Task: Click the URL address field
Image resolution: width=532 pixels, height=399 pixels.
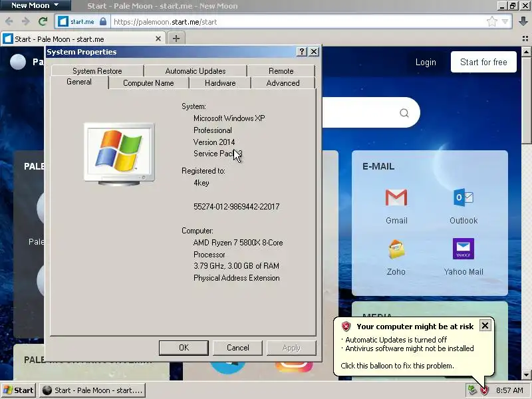Action: pos(299,22)
